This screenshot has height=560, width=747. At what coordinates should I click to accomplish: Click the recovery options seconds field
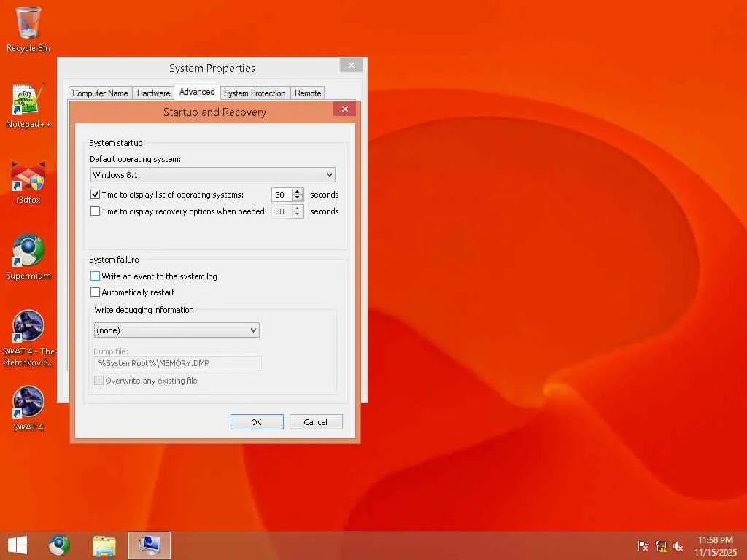[282, 211]
